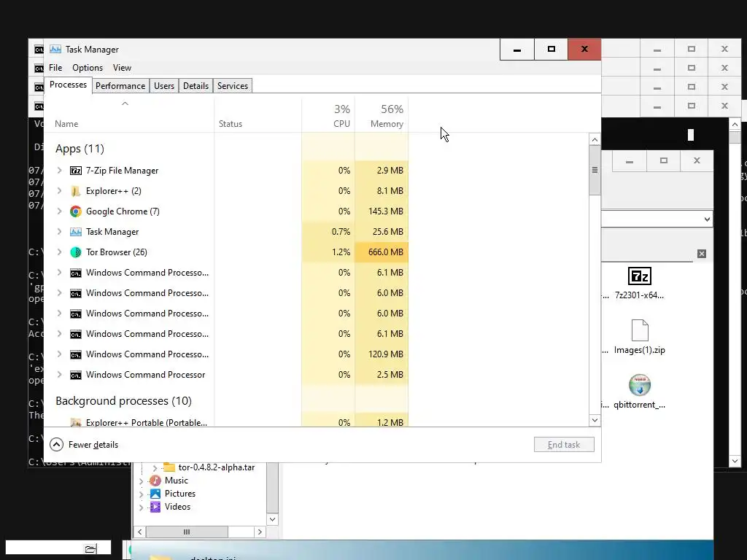The width and height of the screenshot is (747, 560).
Task: Open the View menu in Task Manager
Action: pos(122,68)
